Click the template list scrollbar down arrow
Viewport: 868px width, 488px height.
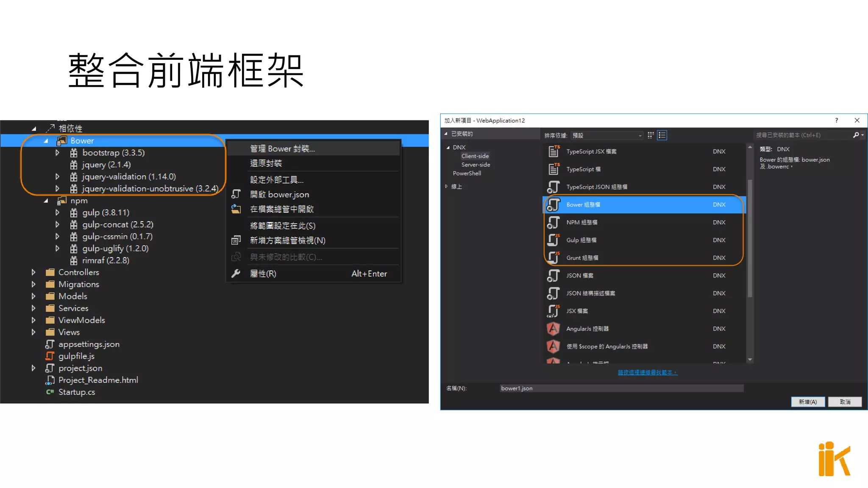[750, 360]
